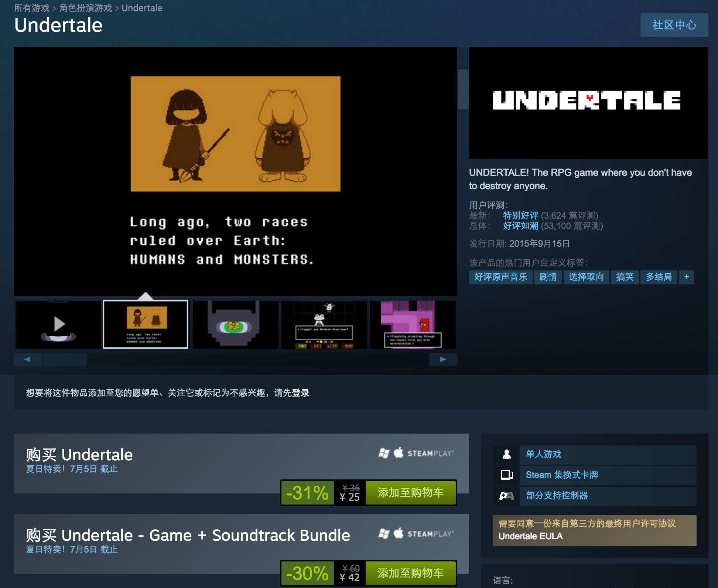This screenshot has width=718, height=588.
Task: Select the purple room screenshot thumbnail
Action: pyautogui.click(x=413, y=324)
